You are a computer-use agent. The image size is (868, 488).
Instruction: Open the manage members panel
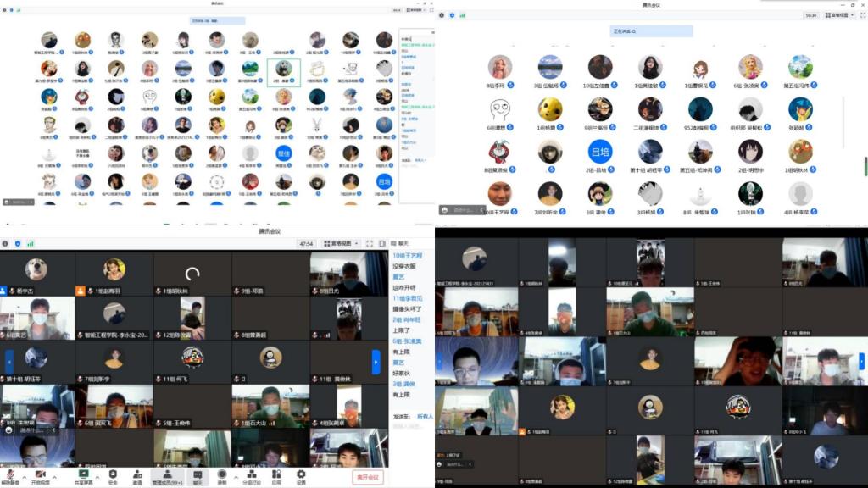click(167, 474)
